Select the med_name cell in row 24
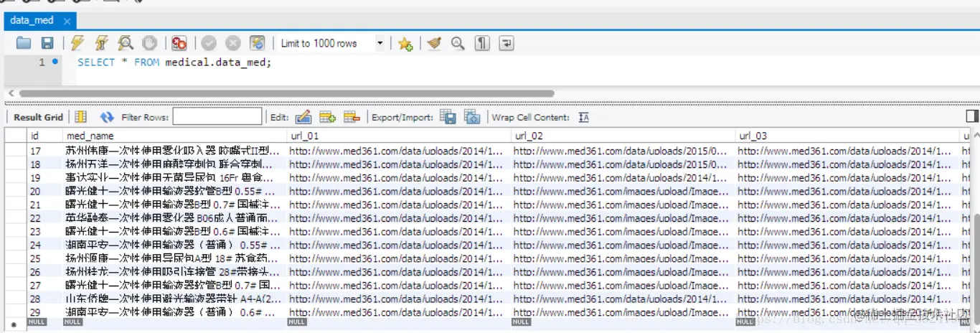980x333 pixels. click(174, 245)
